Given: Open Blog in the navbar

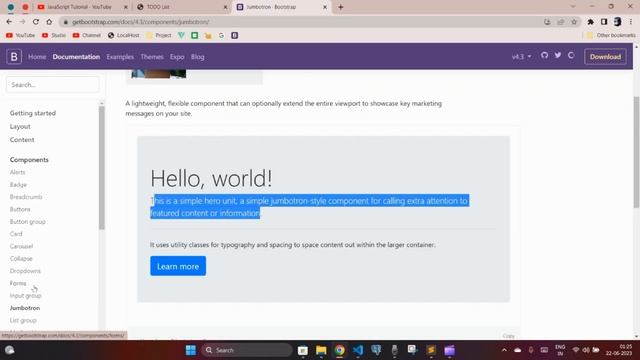Looking at the screenshot, I should coord(198,57).
